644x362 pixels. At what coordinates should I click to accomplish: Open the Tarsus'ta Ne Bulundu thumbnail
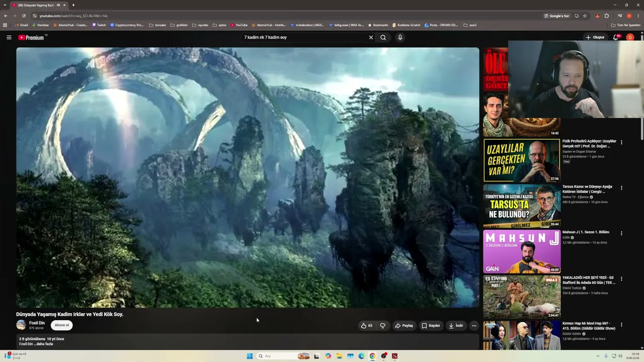coord(522,206)
